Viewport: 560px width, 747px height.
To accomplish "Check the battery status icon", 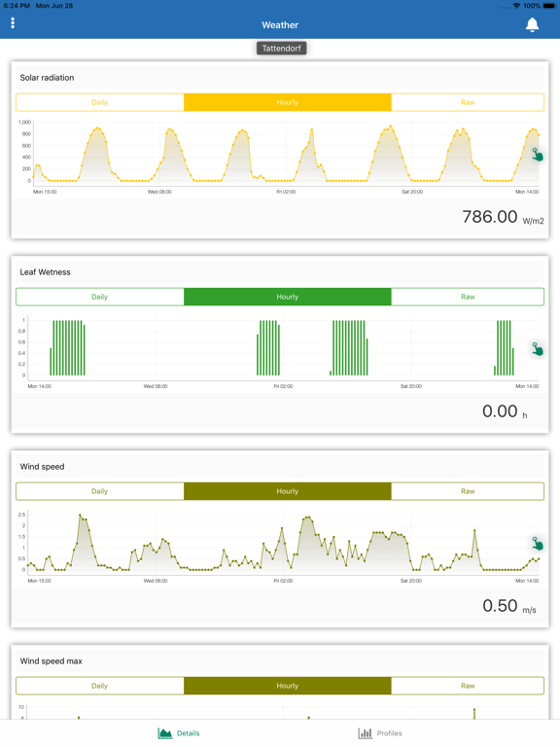I will pyautogui.click(x=548, y=6).
